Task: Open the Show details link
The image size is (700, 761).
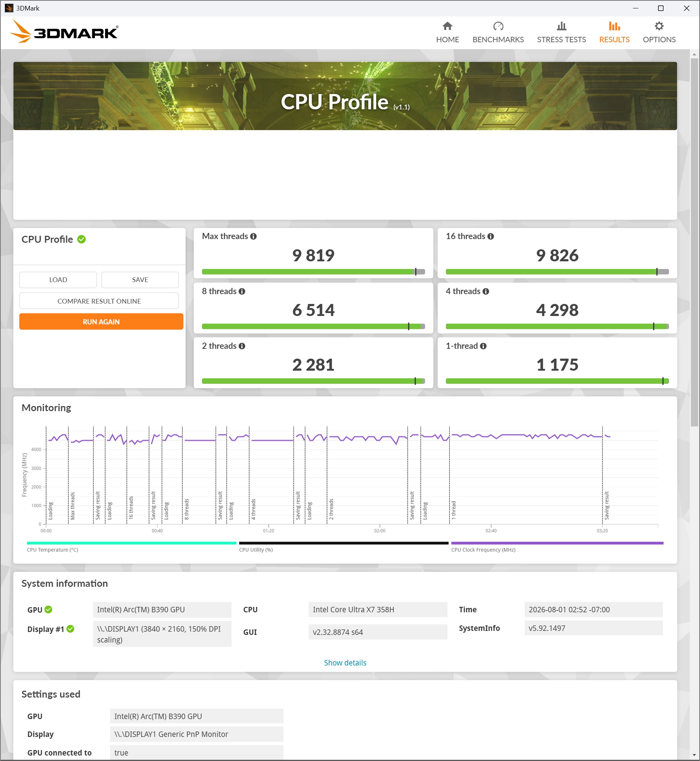Action: 345,663
